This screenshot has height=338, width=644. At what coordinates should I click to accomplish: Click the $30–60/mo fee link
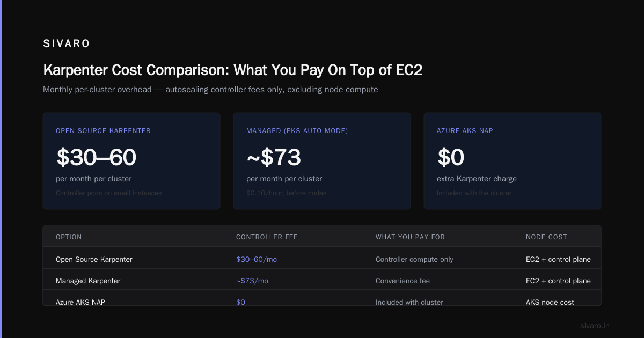(257, 259)
